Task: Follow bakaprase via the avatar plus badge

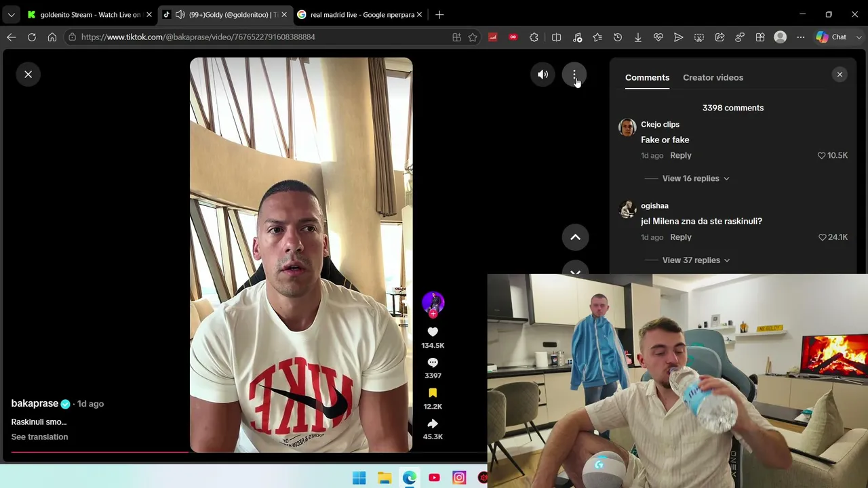Action: point(433,314)
